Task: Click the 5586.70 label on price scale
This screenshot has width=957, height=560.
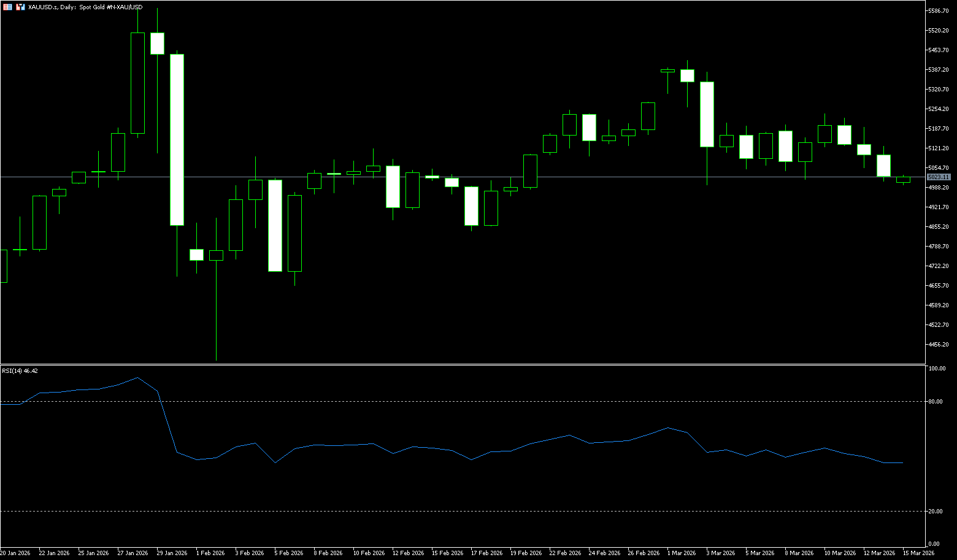Action: pos(939,11)
